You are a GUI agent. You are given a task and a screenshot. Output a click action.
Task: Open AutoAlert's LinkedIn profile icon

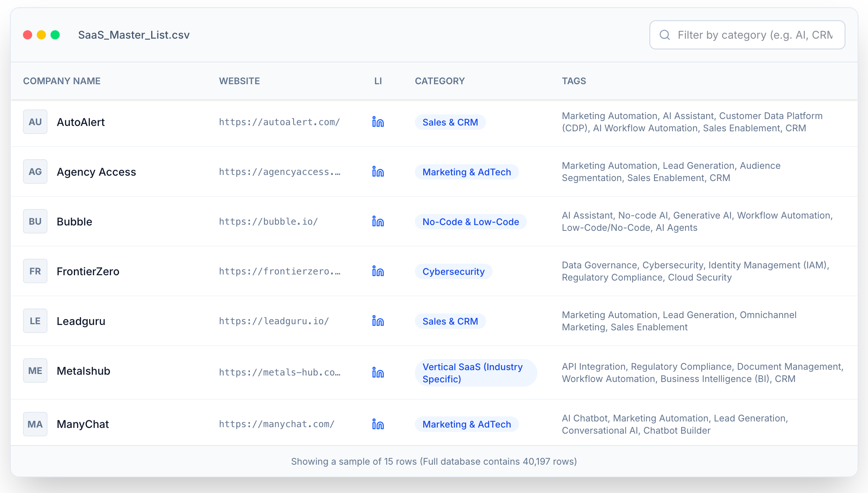pyautogui.click(x=378, y=122)
